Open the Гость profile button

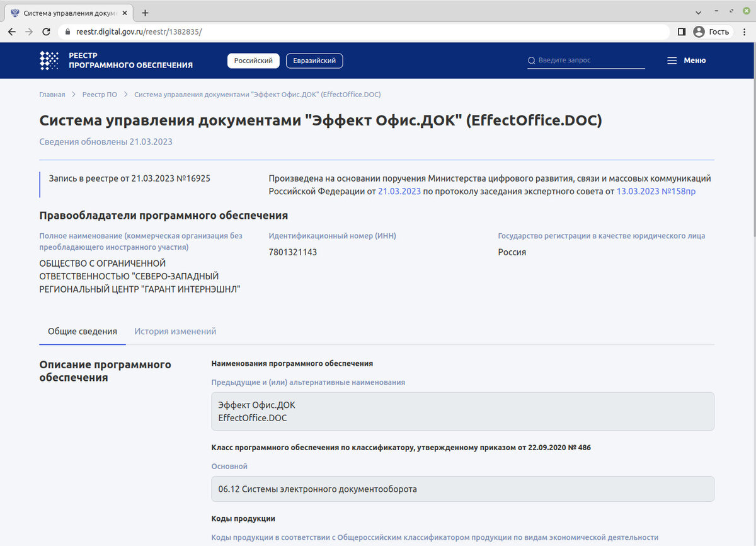coord(711,32)
